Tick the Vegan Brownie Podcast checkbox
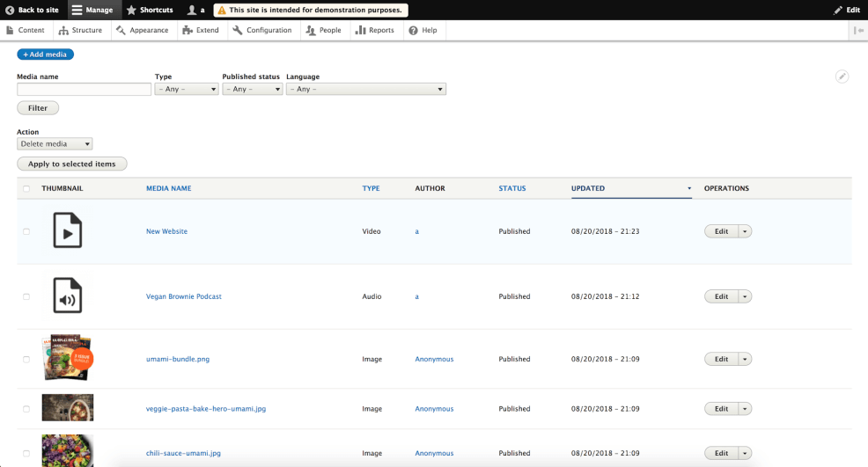Screen dimensions: 868x467 26,296
